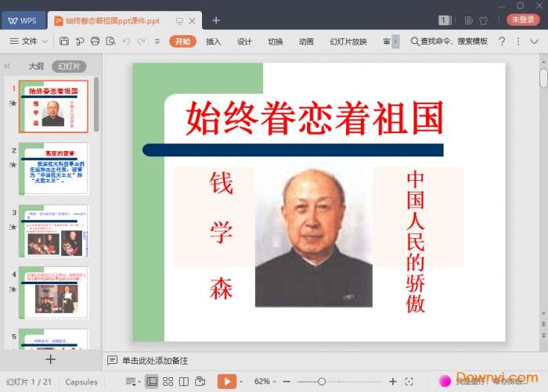Start slideshow with orange play button
This screenshot has width=548, height=392.
pyautogui.click(x=225, y=381)
